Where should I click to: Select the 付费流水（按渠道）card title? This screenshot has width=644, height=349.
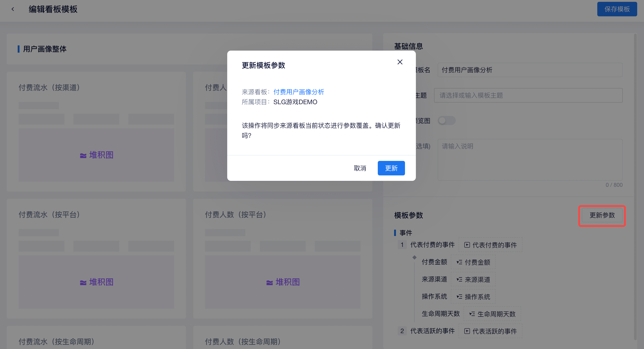[49, 88]
